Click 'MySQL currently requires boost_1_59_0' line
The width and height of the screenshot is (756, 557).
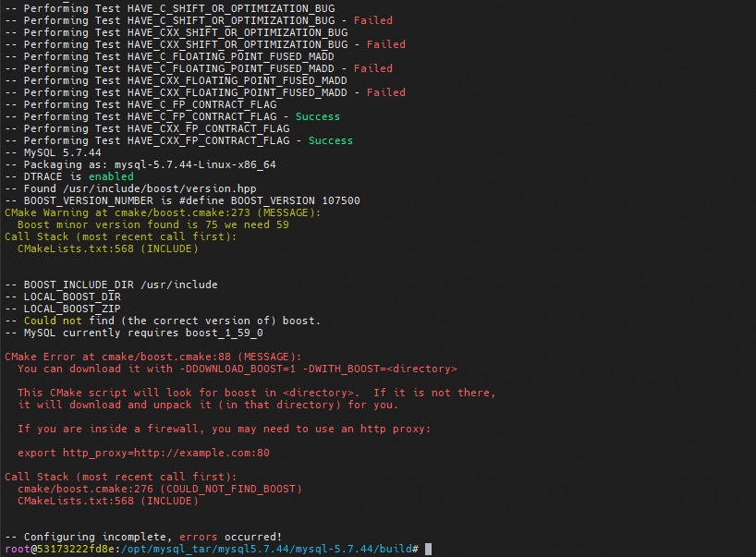click(x=134, y=333)
